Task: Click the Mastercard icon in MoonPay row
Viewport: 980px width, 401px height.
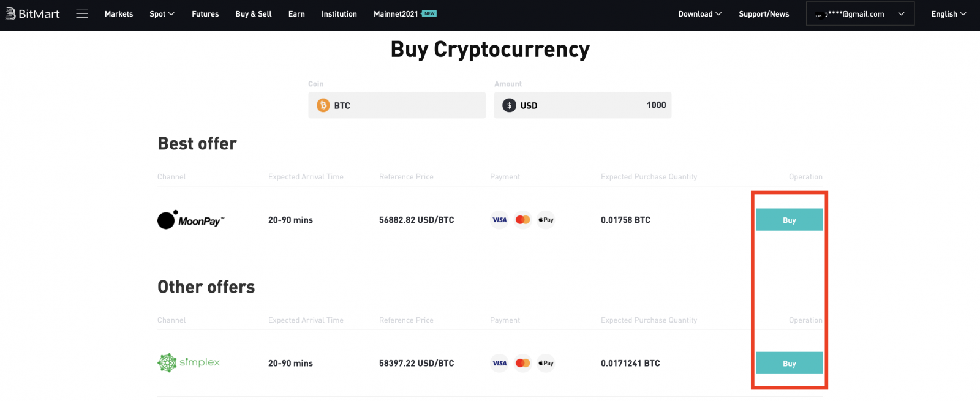Action: [x=522, y=220]
